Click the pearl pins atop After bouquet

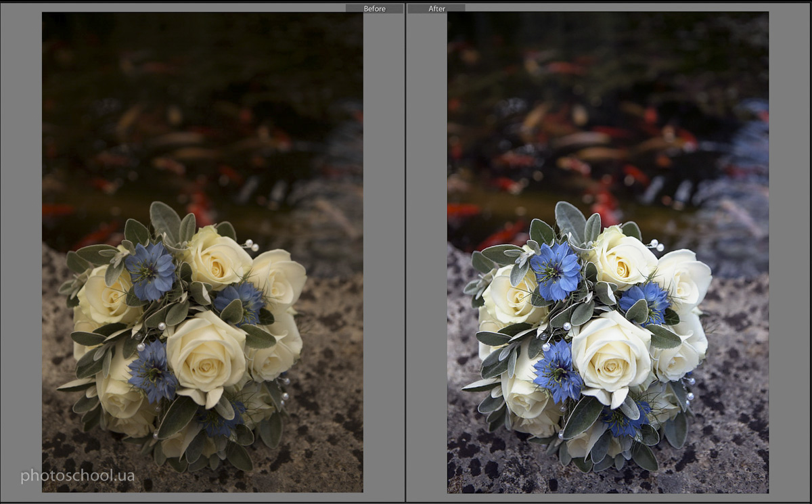[655, 245]
